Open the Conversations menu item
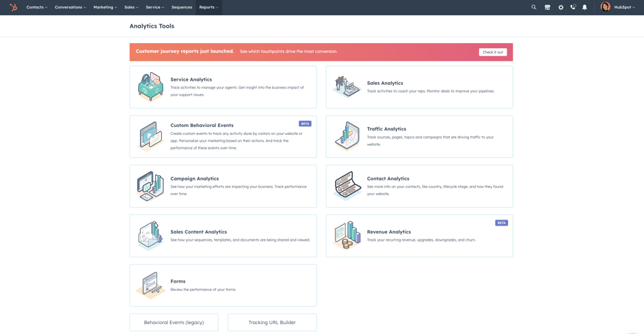 click(x=70, y=7)
